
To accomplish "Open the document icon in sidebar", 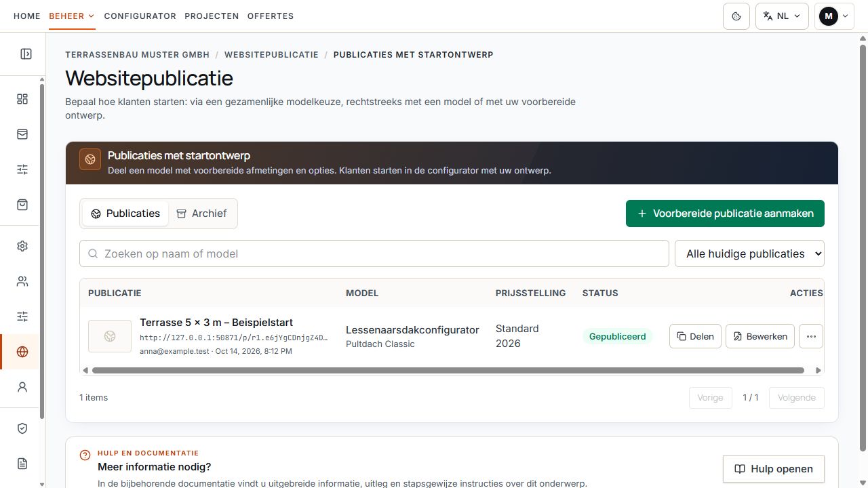I will tap(22, 464).
